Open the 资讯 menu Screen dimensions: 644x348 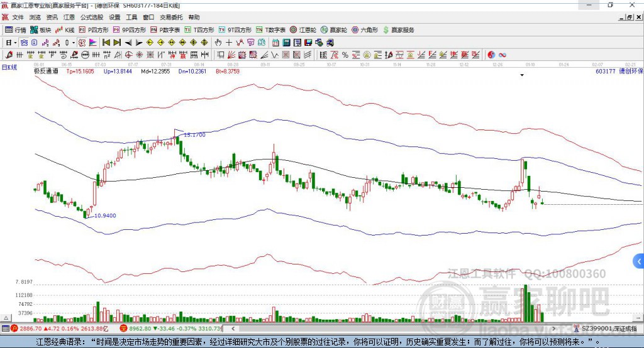[52, 17]
